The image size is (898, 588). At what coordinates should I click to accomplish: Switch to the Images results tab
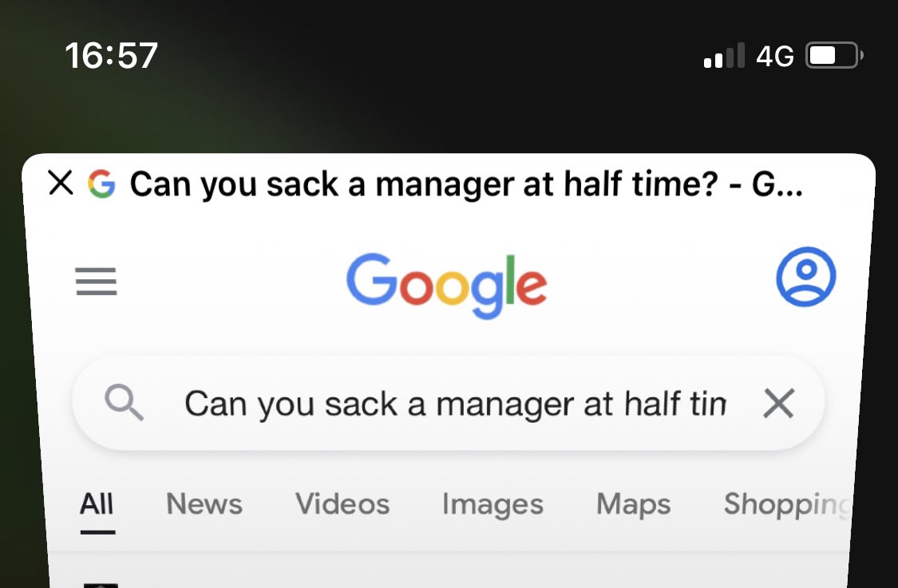tap(493, 506)
